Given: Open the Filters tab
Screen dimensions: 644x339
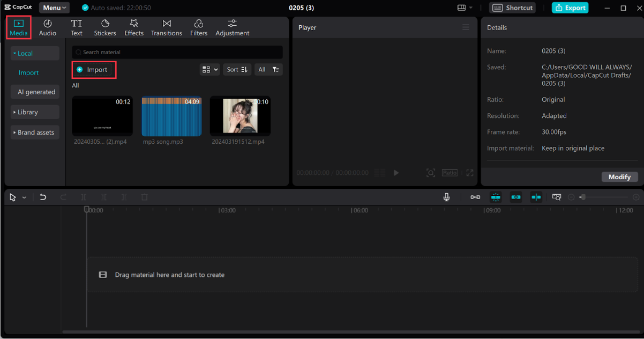Looking at the screenshot, I should [x=199, y=27].
